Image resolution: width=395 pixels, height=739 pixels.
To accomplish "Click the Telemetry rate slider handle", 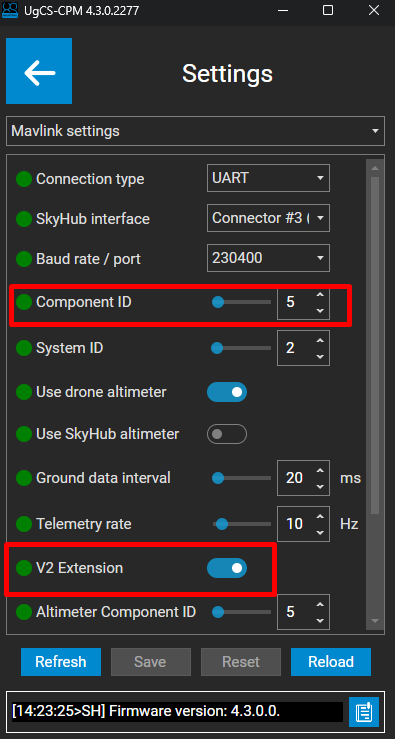I will coord(222,524).
